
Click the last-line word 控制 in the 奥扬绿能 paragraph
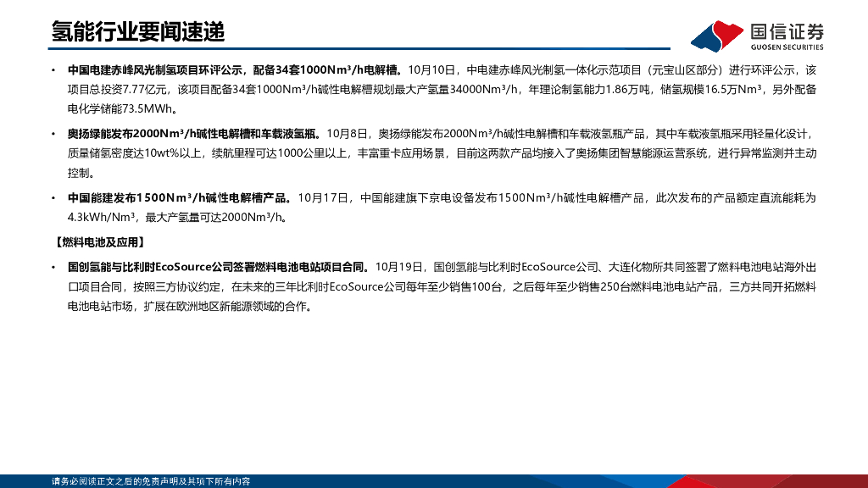click(x=78, y=173)
